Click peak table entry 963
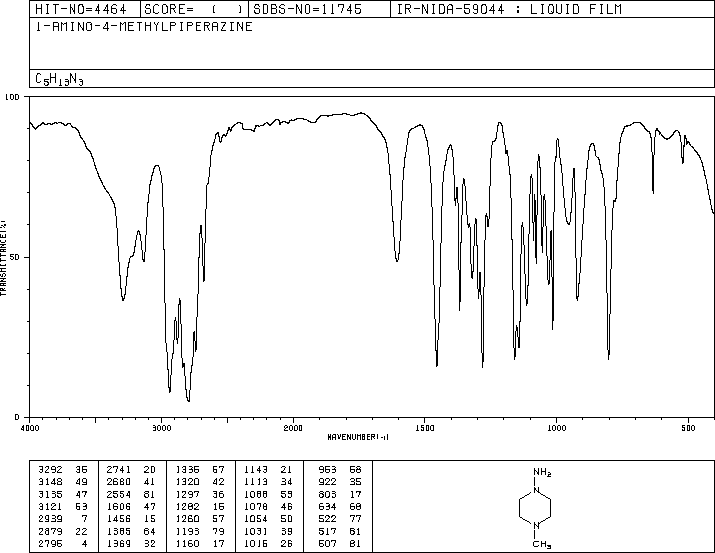This screenshot has height=553, width=715. (327, 470)
